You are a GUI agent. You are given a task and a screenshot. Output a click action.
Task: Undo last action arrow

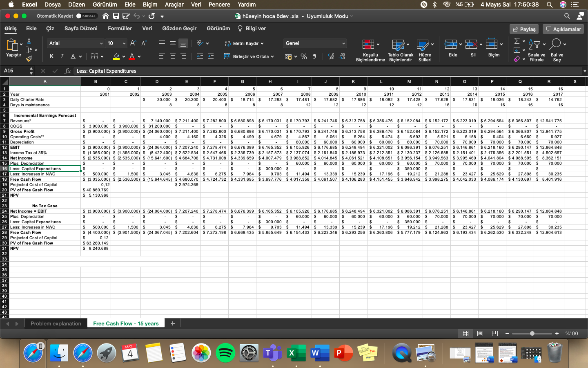click(136, 16)
